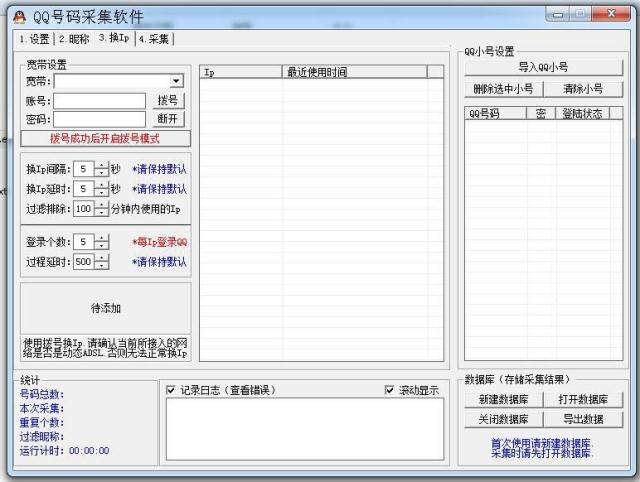Focus the 密码 input field
Viewport: 640px width, 482px height.
point(99,119)
